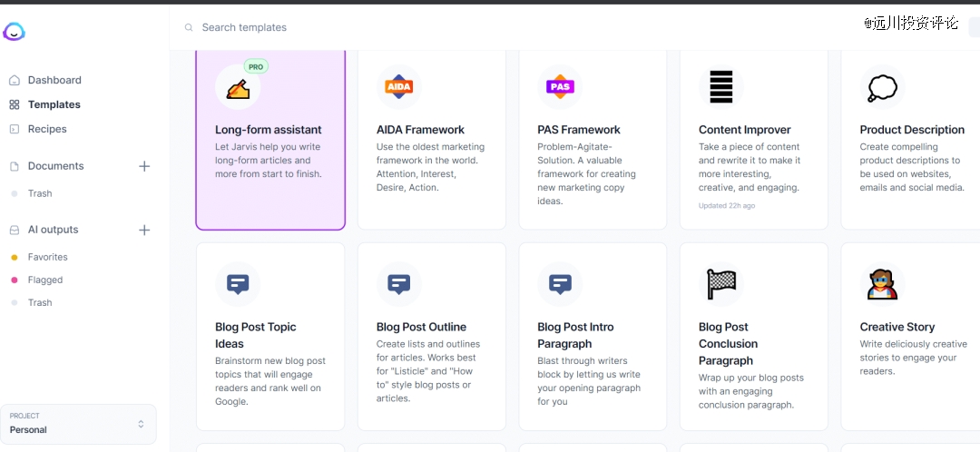Click the Product Description speech bubble icon
This screenshot has width=980, height=452.
[x=883, y=87]
